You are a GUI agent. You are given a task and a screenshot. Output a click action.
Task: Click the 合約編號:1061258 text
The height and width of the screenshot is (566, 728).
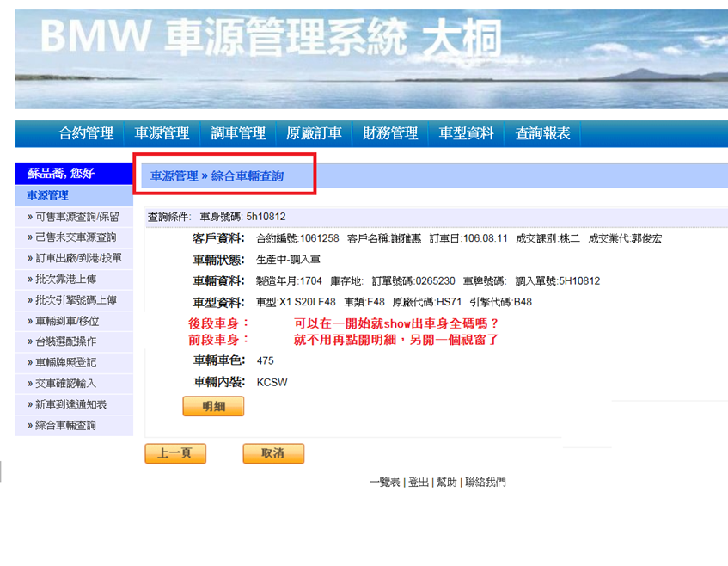[297, 238]
